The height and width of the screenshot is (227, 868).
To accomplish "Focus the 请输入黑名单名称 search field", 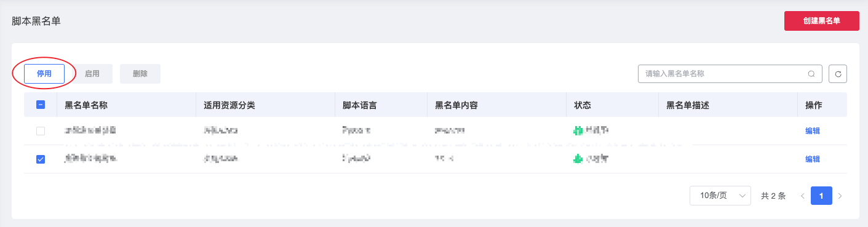I will click(723, 74).
